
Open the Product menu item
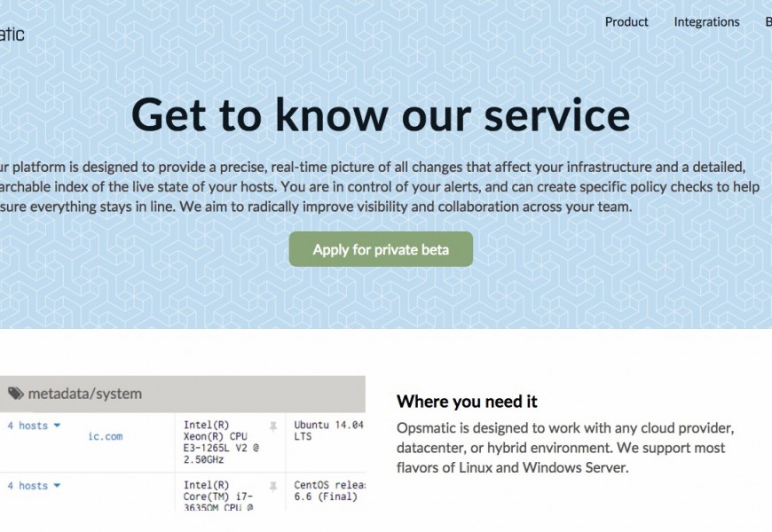(626, 22)
